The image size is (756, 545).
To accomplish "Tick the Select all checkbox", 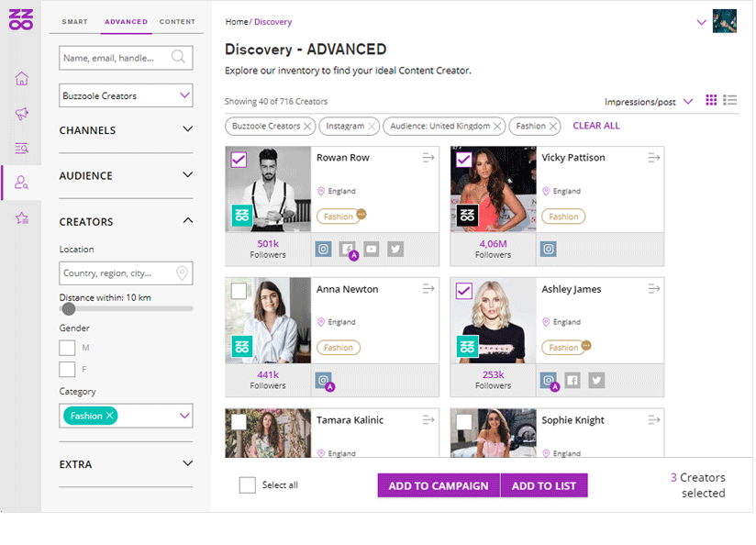I will 247,485.
